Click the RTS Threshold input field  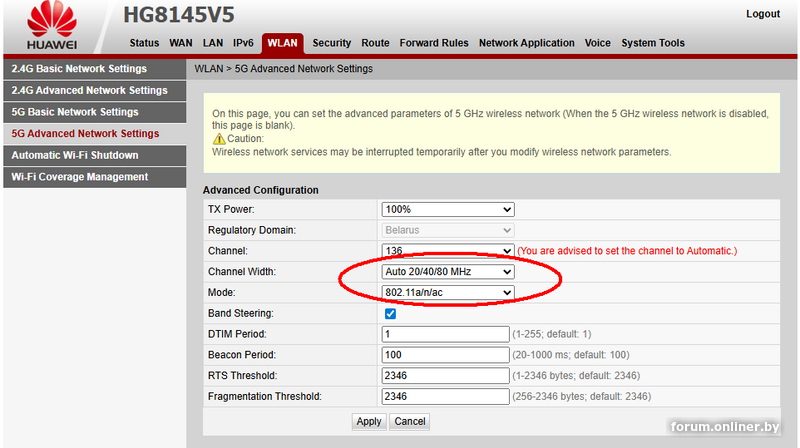click(445, 376)
